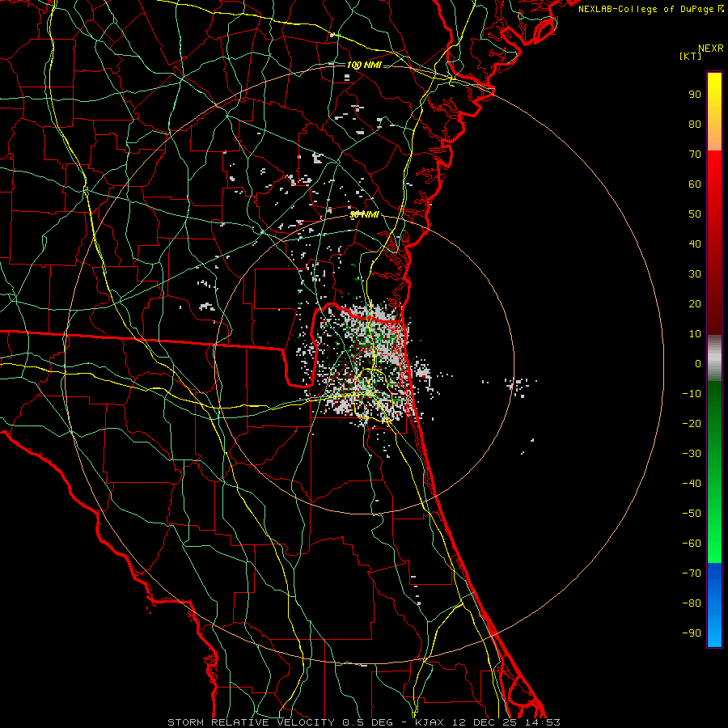Click the 100 NMI range ring label
Viewport: 728px width, 728px height.
[x=364, y=65]
